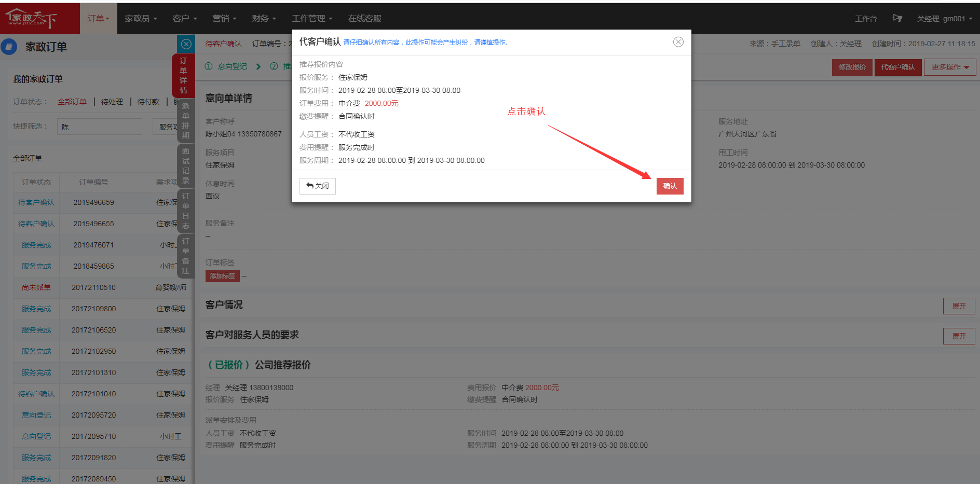Open 服务完成 link for order 2019476071
Screen dimensions: 980x484
(36, 245)
